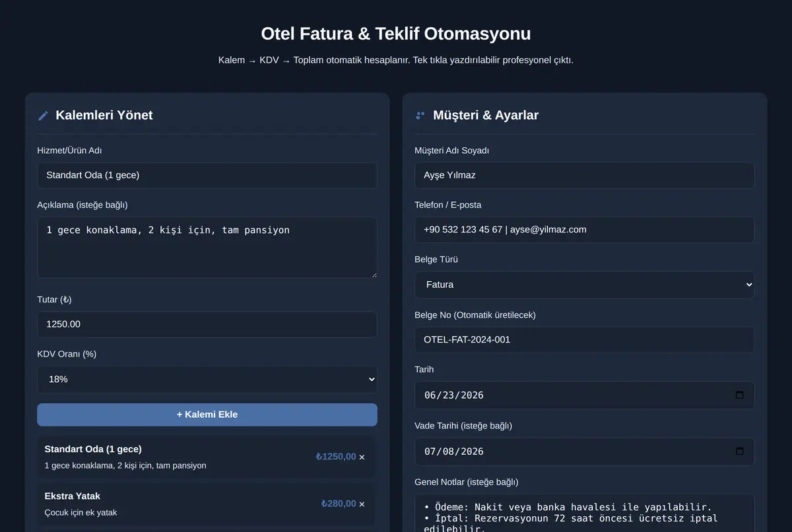Click the Kalem → KDV → Toplam subtitle text

(x=396, y=60)
